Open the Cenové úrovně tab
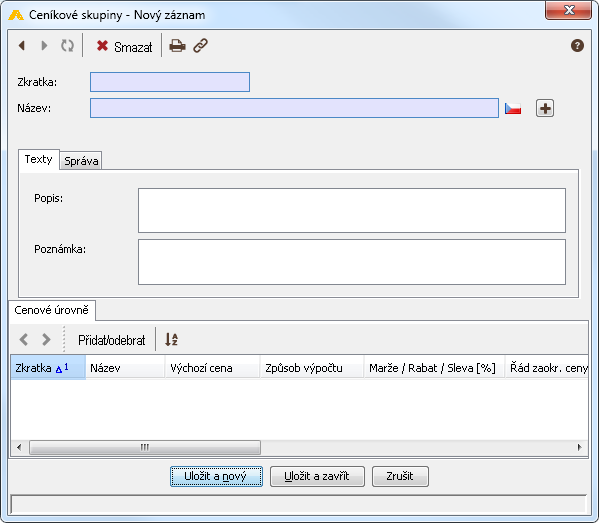Image resolution: width=599 pixels, height=523 pixels. point(52,310)
